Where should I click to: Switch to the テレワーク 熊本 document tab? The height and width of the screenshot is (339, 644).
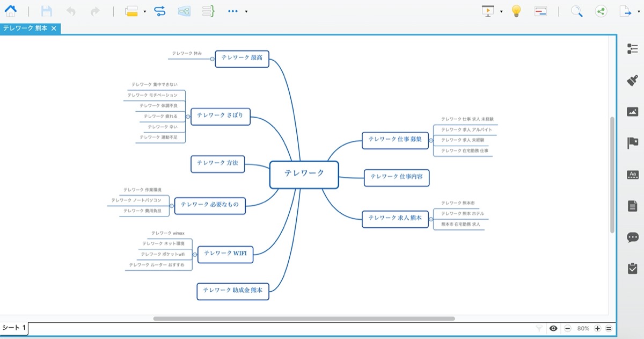[x=25, y=28]
